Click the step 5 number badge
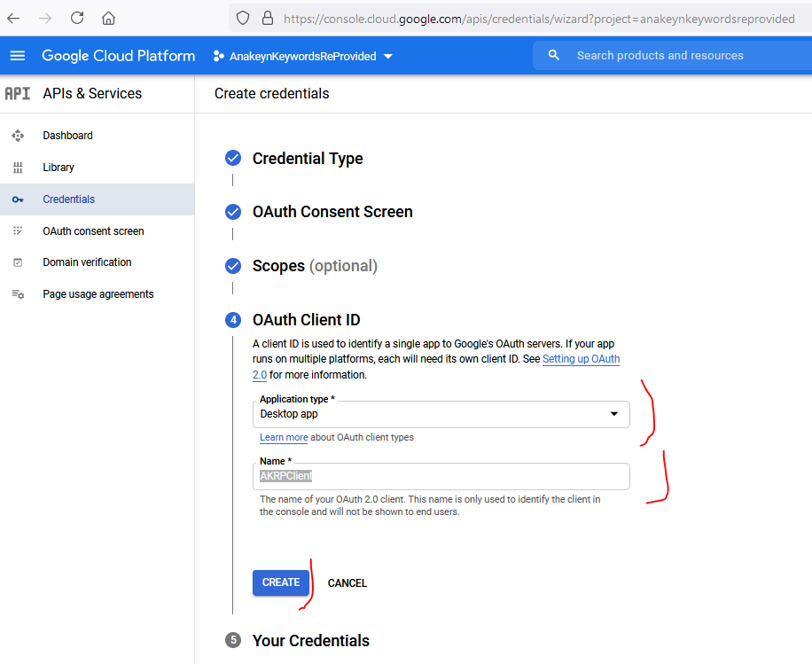812x664 pixels. [x=233, y=640]
